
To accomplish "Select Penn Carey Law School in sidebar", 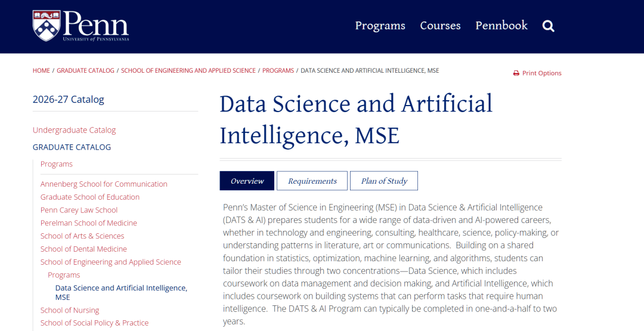I will (x=79, y=210).
